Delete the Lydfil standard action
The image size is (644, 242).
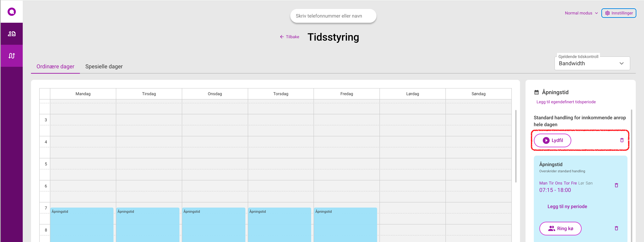click(x=622, y=140)
